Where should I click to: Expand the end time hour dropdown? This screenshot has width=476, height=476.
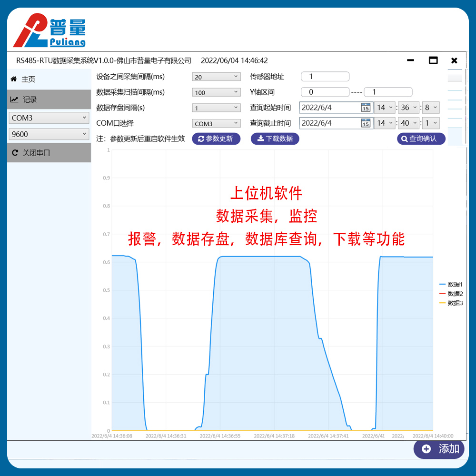pyautogui.click(x=385, y=123)
